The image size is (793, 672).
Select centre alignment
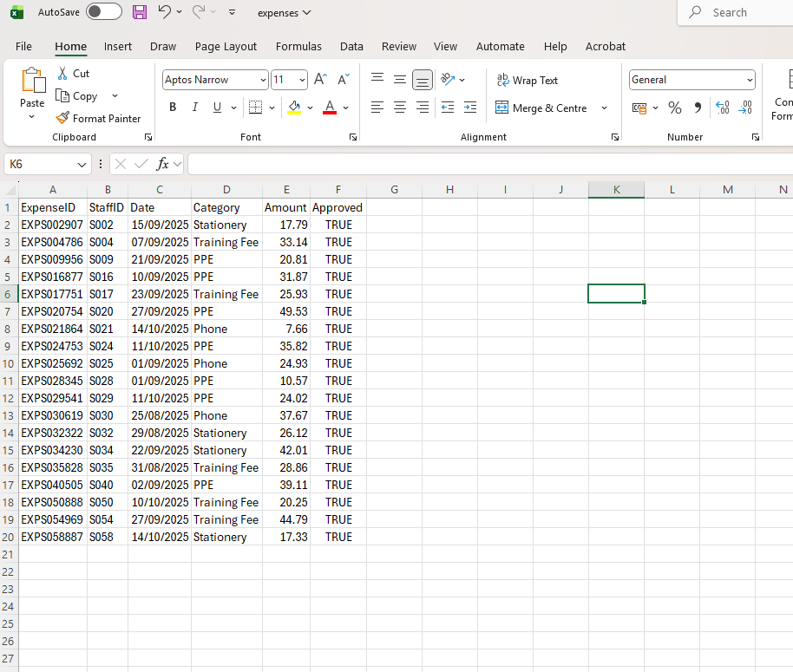[399, 107]
